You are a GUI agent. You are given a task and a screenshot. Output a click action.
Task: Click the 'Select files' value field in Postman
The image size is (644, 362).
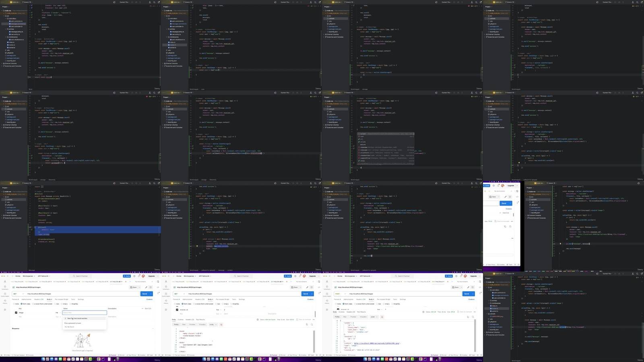85,313
